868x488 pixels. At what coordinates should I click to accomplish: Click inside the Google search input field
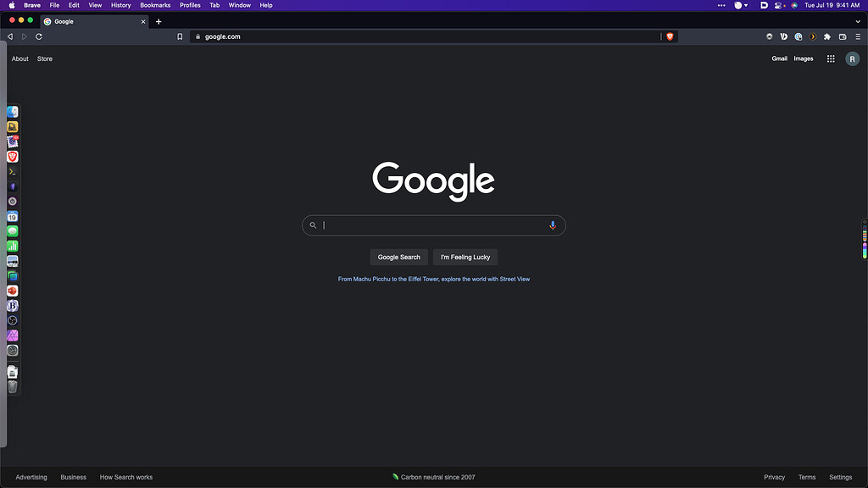[x=424, y=225]
